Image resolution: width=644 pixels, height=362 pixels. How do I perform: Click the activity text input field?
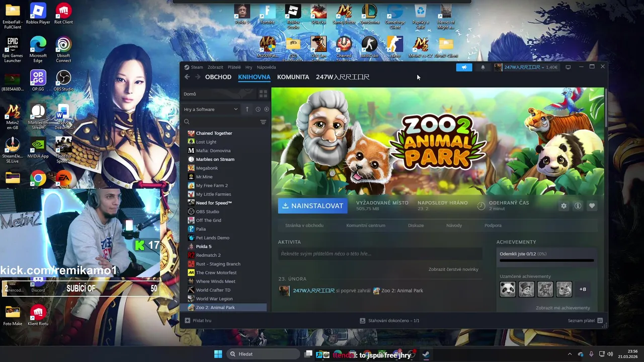coord(380,254)
